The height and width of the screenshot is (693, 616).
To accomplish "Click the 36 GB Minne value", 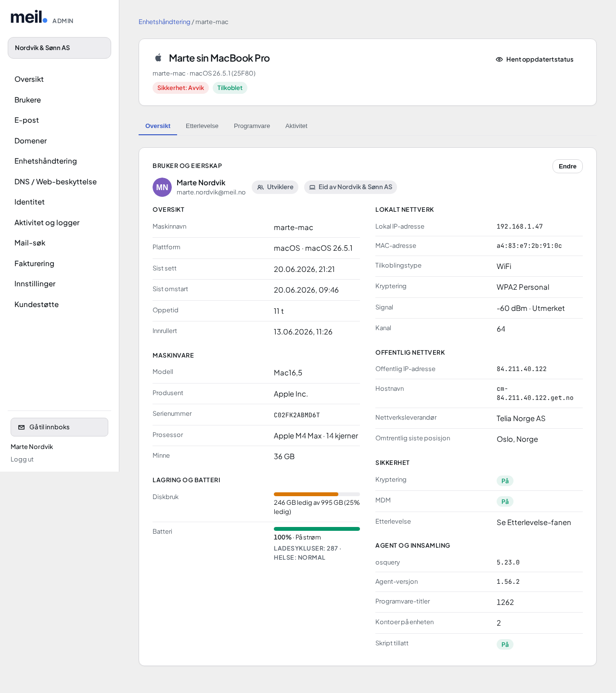I will coord(284,457).
